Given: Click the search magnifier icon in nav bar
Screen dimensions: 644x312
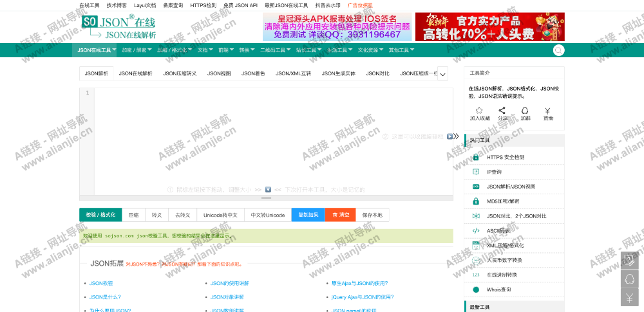Looking at the screenshot, I should point(558,50).
